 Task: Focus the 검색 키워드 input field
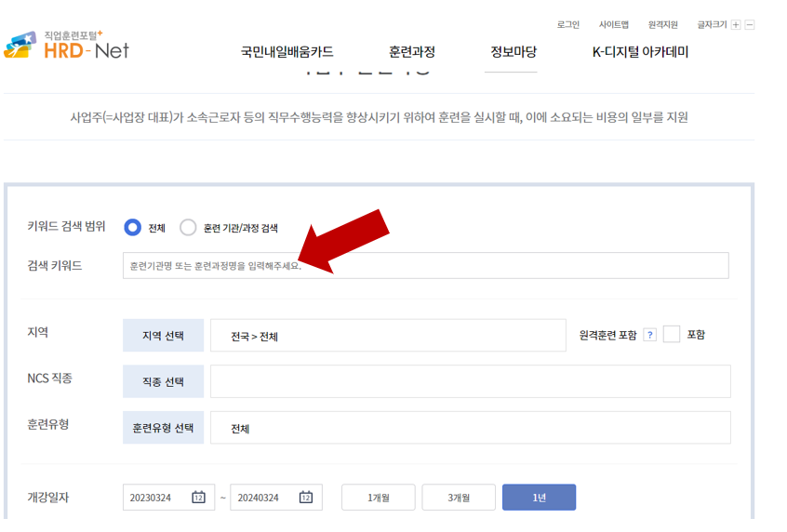[426, 265]
